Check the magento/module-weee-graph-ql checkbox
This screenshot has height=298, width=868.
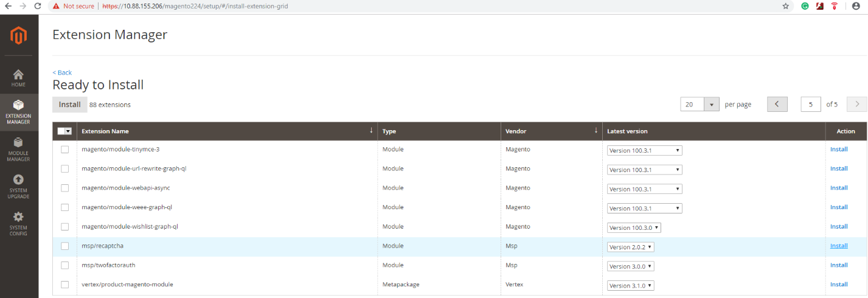(x=64, y=207)
